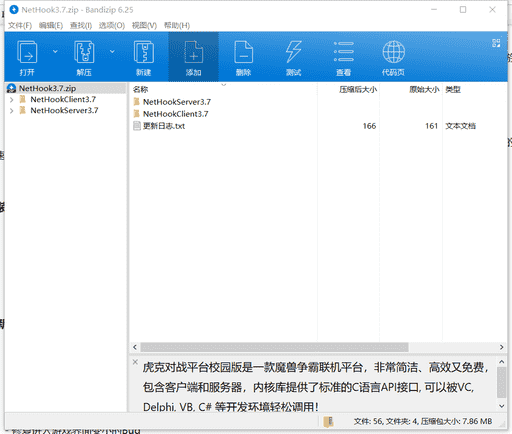Expand the Extract button dropdown arrow
The width and height of the screenshot is (512, 434).
coord(112,51)
